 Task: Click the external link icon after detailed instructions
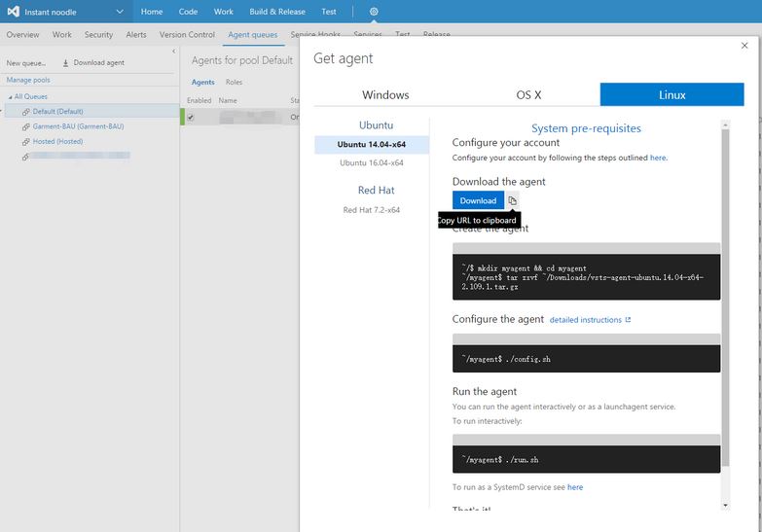coord(628,320)
